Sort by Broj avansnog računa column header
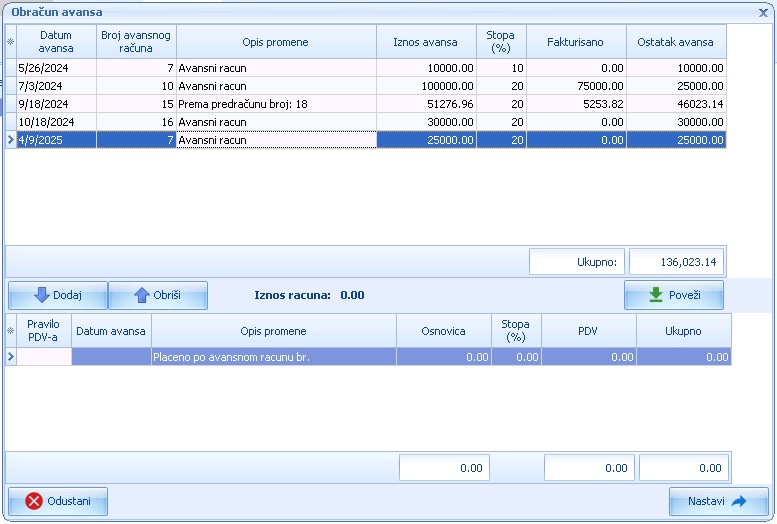The height and width of the screenshot is (524, 777). [x=136, y=42]
